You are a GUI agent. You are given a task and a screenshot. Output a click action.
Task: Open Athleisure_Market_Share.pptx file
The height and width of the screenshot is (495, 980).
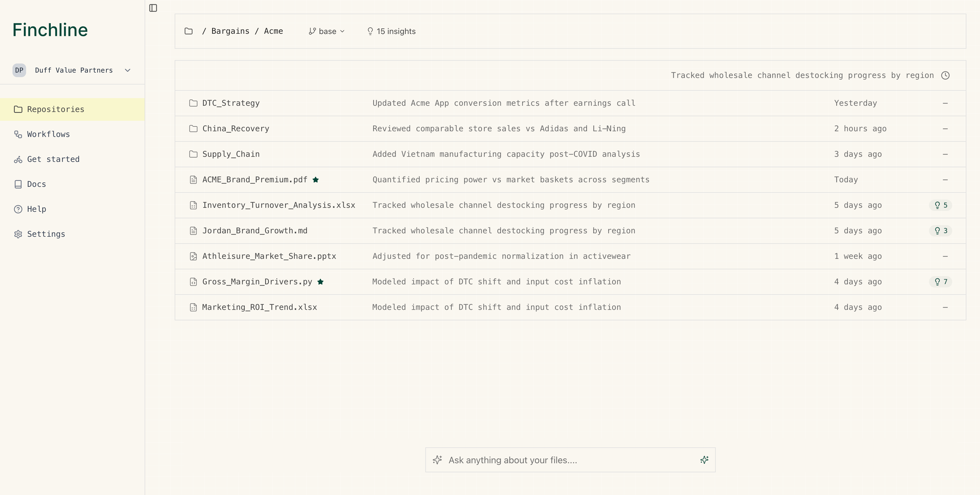[x=269, y=256]
